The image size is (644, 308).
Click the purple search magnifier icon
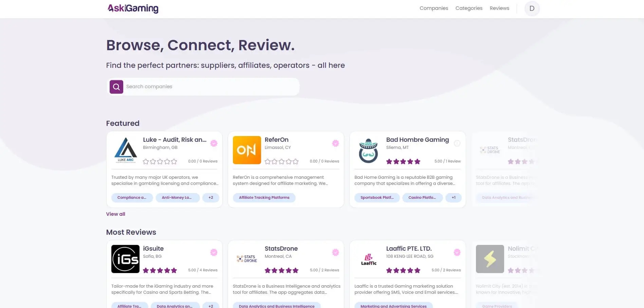tap(116, 87)
